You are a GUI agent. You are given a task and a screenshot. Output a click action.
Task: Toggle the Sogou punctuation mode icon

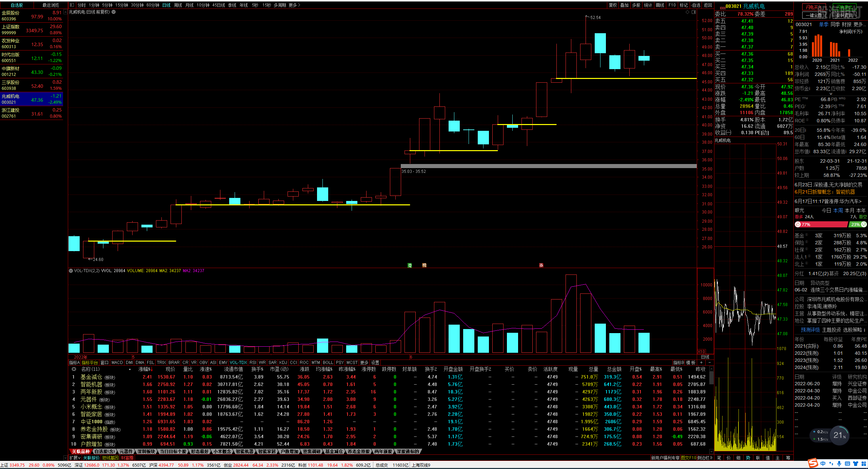pyautogui.click(x=831, y=464)
